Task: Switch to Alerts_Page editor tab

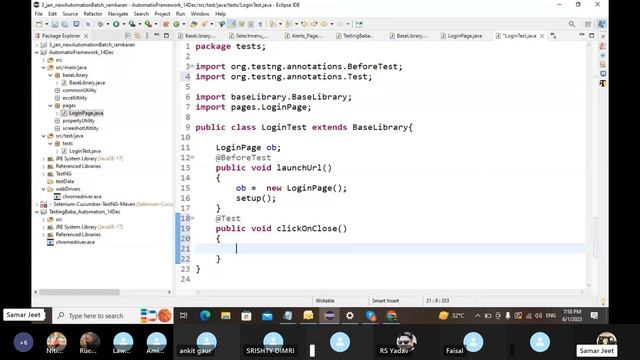Action: 304,36
